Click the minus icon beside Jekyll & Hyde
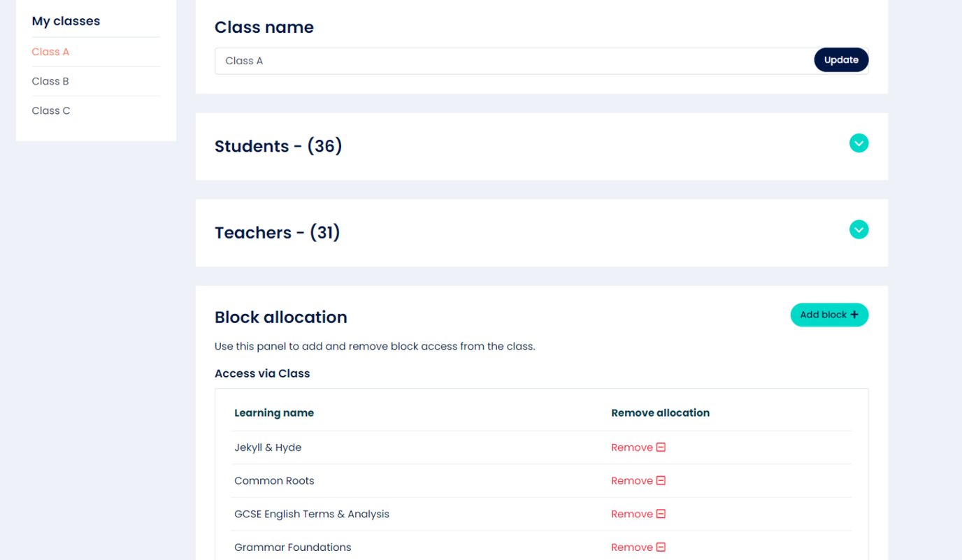This screenshot has height=560, width=962. (x=660, y=447)
